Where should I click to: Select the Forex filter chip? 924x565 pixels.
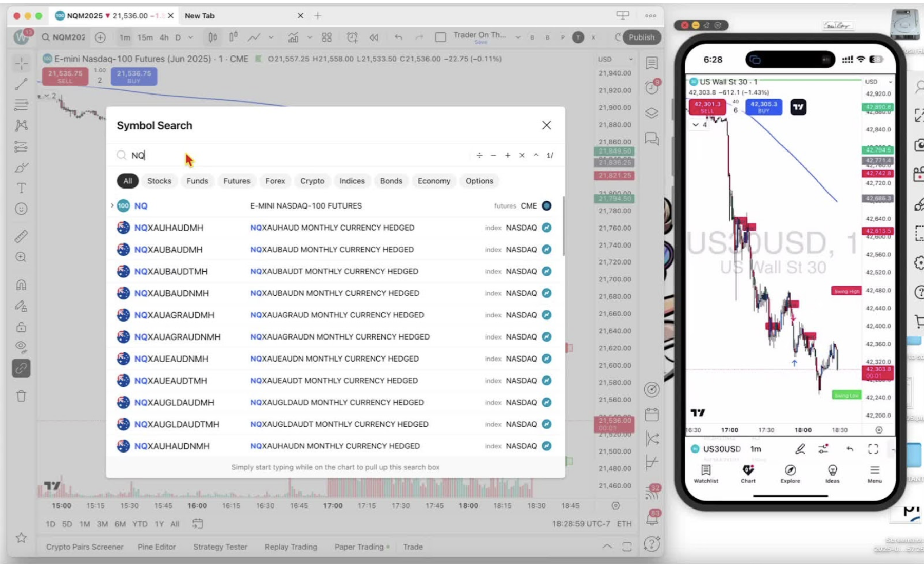(x=275, y=181)
